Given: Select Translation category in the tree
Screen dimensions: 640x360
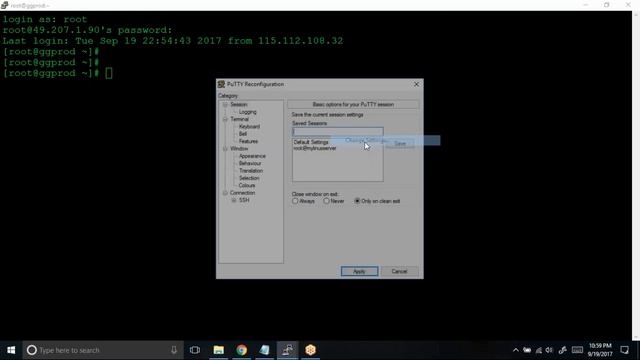Looking at the screenshot, I should (x=251, y=171).
